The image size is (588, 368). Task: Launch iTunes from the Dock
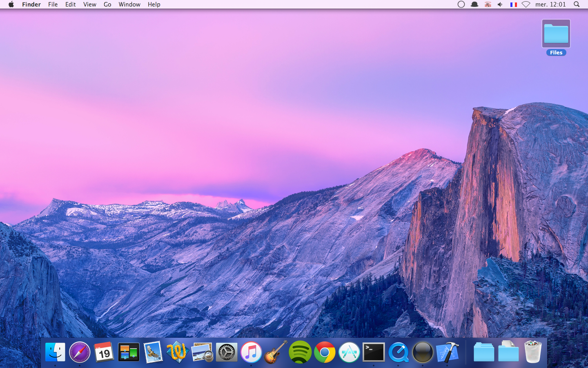pyautogui.click(x=251, y=352)
